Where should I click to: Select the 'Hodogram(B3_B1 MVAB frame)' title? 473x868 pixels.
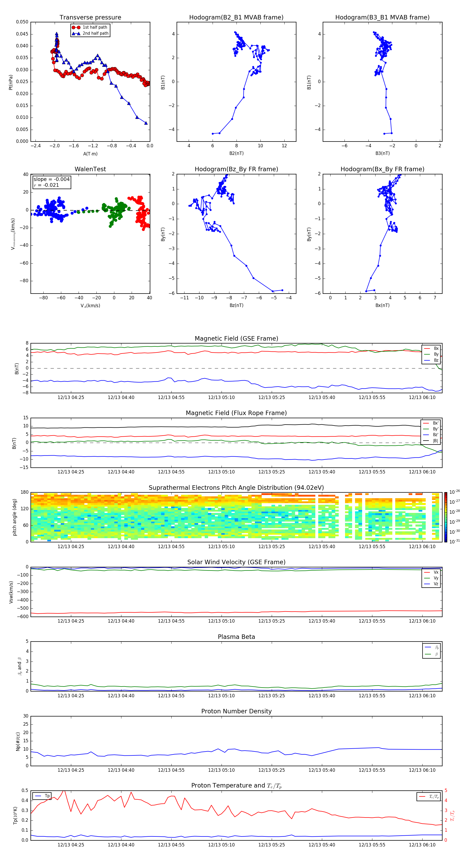point(382,17)
